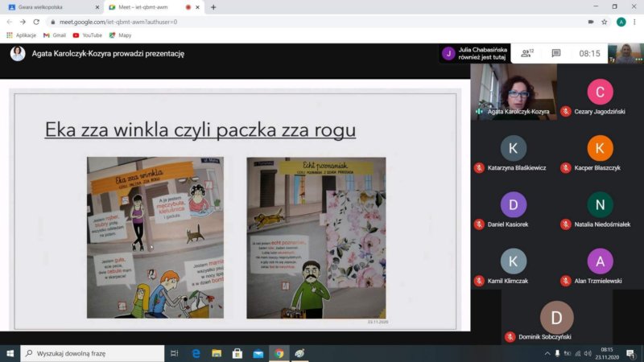Open Task View on the taskbar
The height and width of the screenshot is (362, 644).
pyautogui.click(x=174, y=353)
